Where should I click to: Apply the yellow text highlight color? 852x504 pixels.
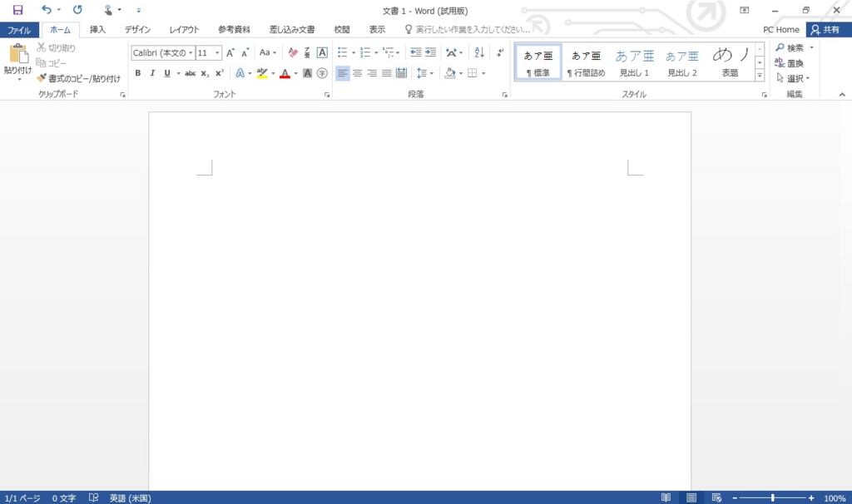pos(262,73)
